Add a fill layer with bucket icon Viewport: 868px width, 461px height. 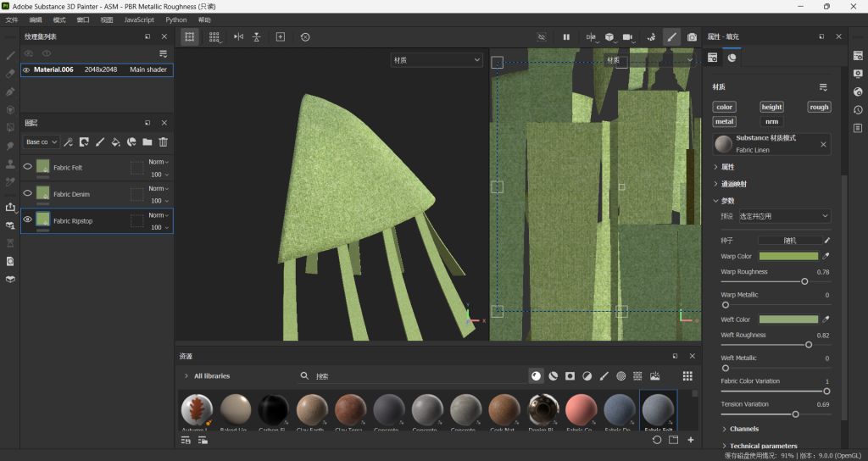115,142
